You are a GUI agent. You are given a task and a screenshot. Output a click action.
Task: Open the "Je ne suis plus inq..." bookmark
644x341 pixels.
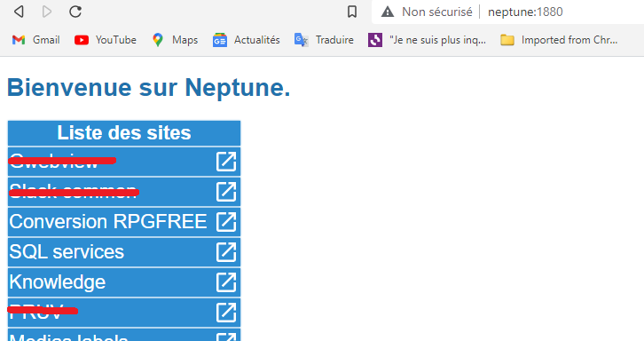click(428, 40)
